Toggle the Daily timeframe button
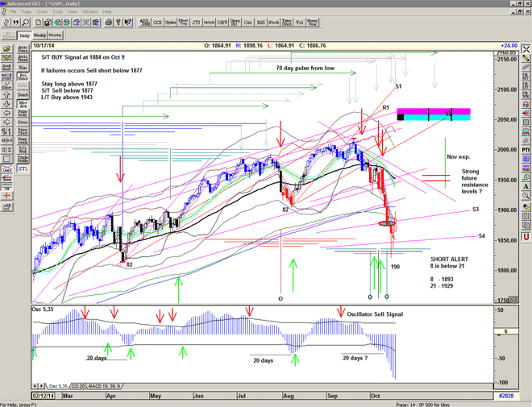 (25, 36)
